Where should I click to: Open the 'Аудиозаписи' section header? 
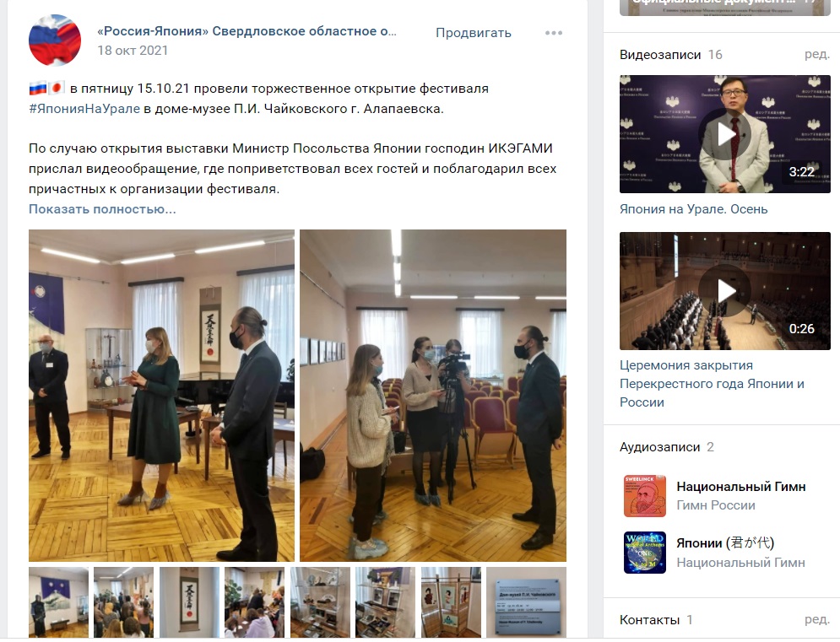click(659, 447)
